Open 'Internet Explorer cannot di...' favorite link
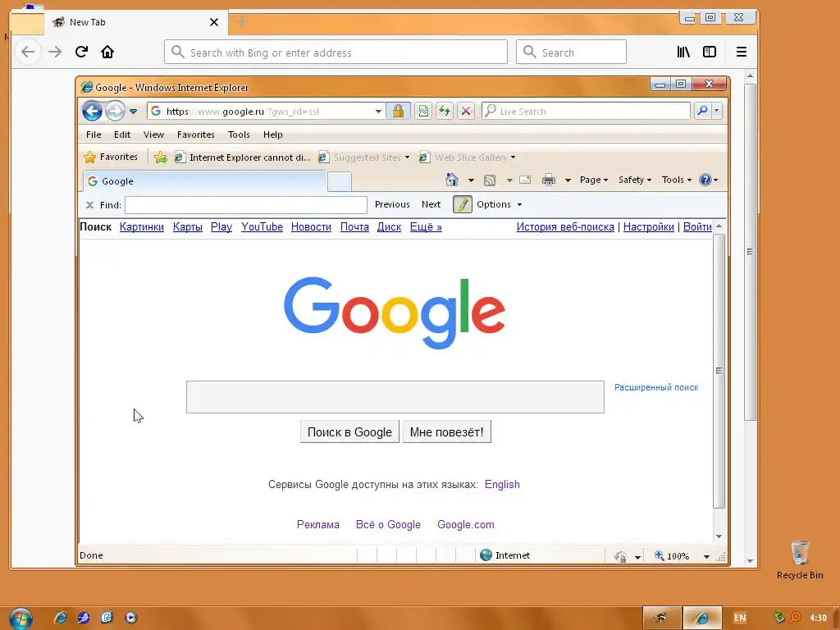The height and width of the screenshot is (630, 840). 243,157
